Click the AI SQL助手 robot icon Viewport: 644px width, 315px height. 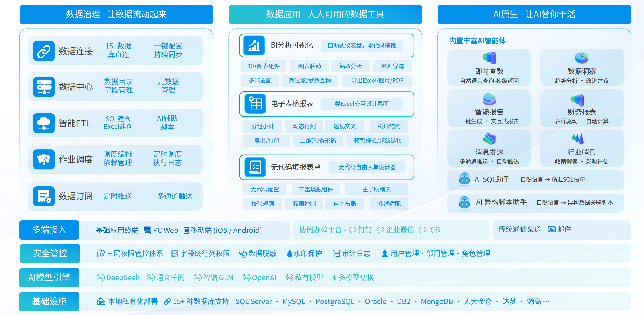coord(464,180)
